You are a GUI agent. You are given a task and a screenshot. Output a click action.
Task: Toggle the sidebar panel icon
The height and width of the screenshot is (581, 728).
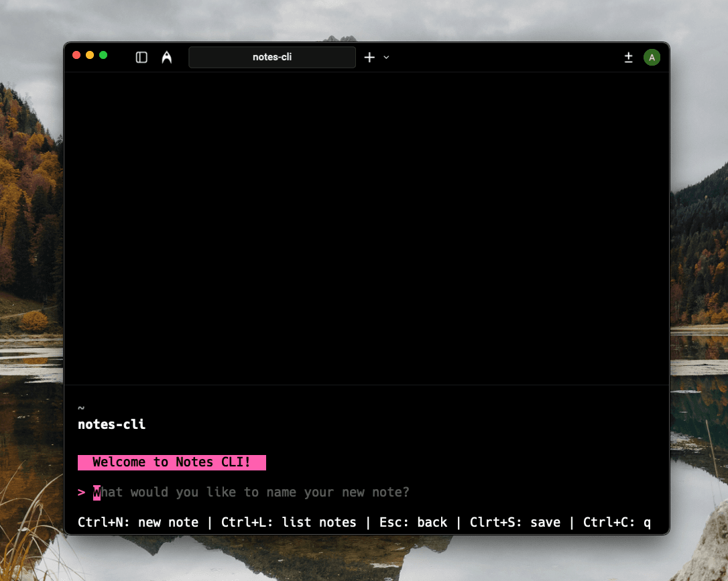pyautogui.click(x=141, y=57)
